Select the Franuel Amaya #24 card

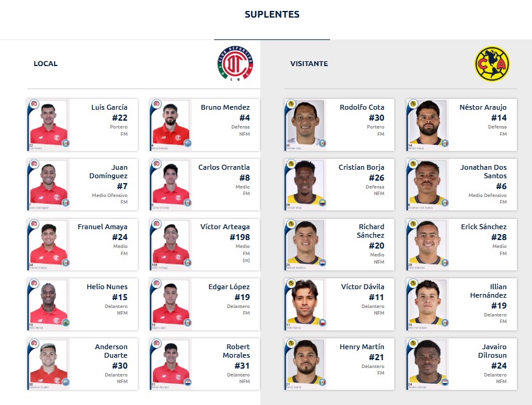82,244
